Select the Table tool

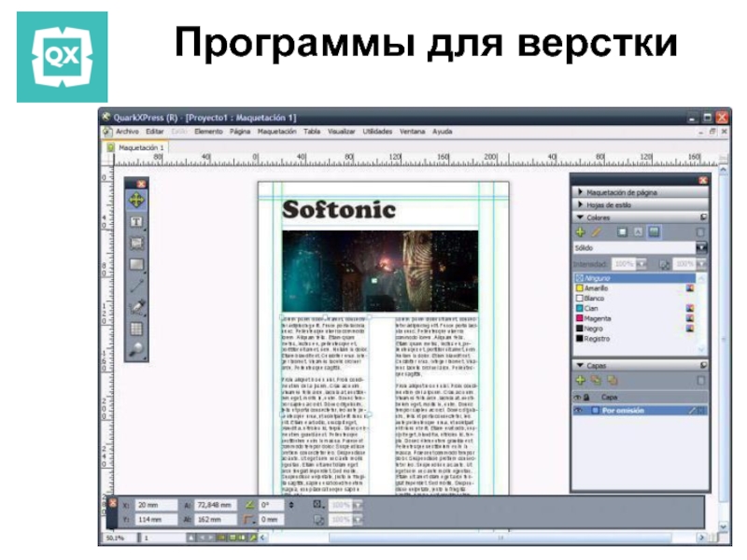pos(136,329)
